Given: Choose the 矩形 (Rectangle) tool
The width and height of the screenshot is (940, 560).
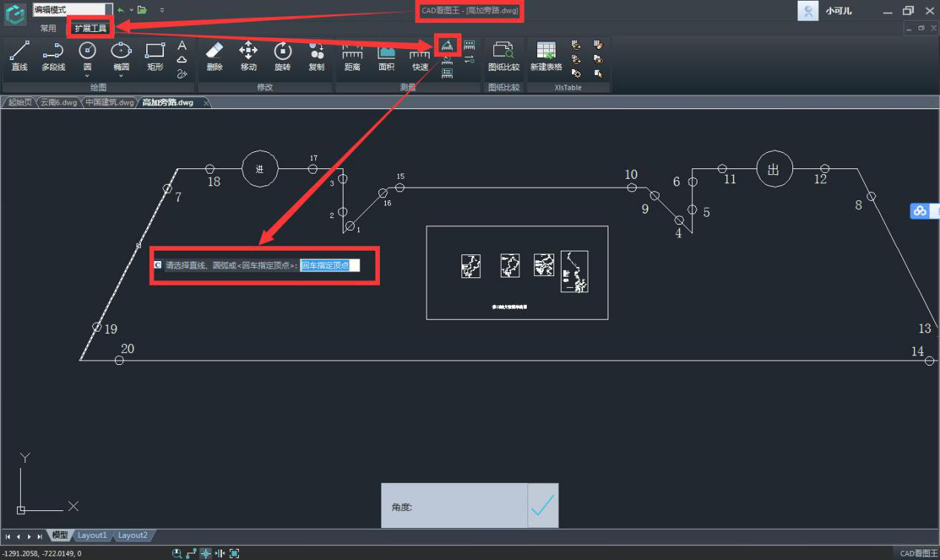Looking at the screenshot, I should point(154,56).
